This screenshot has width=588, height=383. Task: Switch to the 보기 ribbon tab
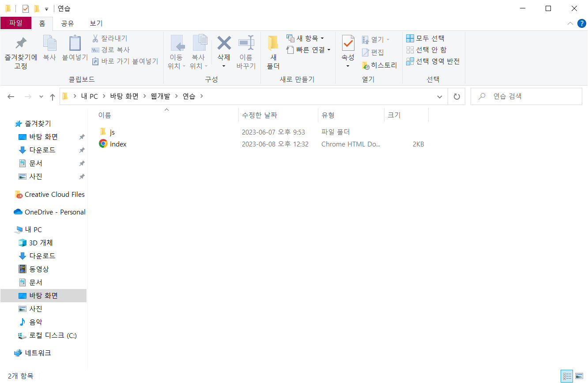[x=95, y=23]
